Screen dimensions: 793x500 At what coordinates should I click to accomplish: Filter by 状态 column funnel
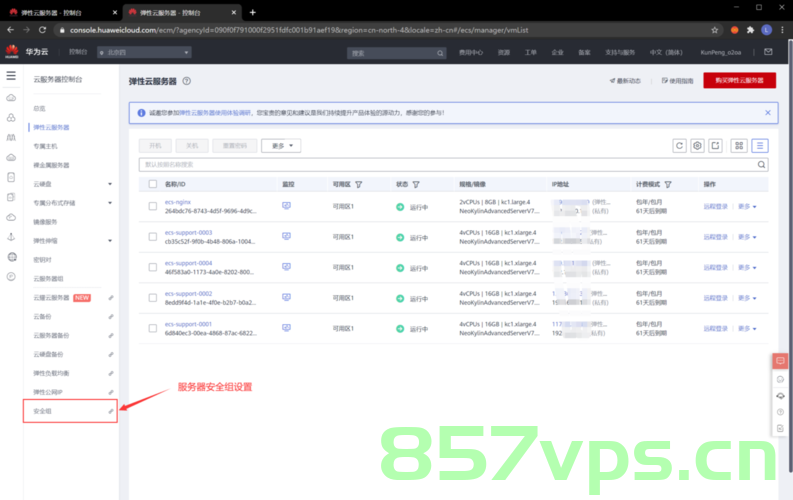tap(416, 185)
